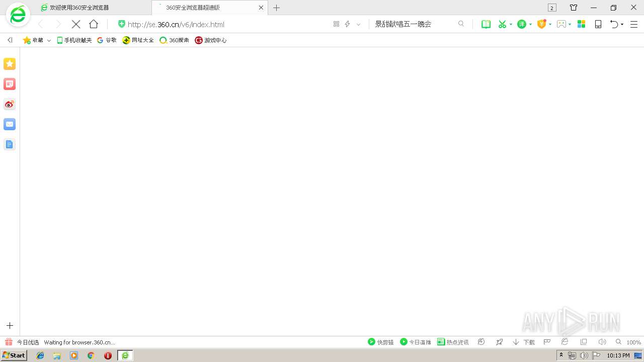Click the translate 译 icon
The image size is (644, 362).
522,24
